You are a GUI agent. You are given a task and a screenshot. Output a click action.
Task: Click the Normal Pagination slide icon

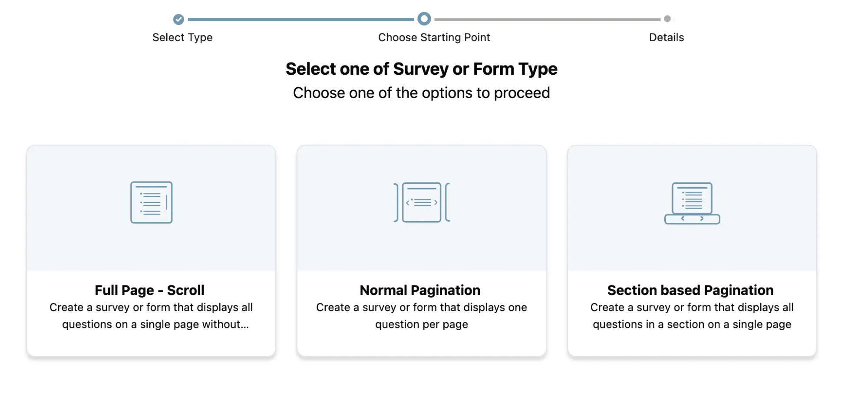point(421,202)
